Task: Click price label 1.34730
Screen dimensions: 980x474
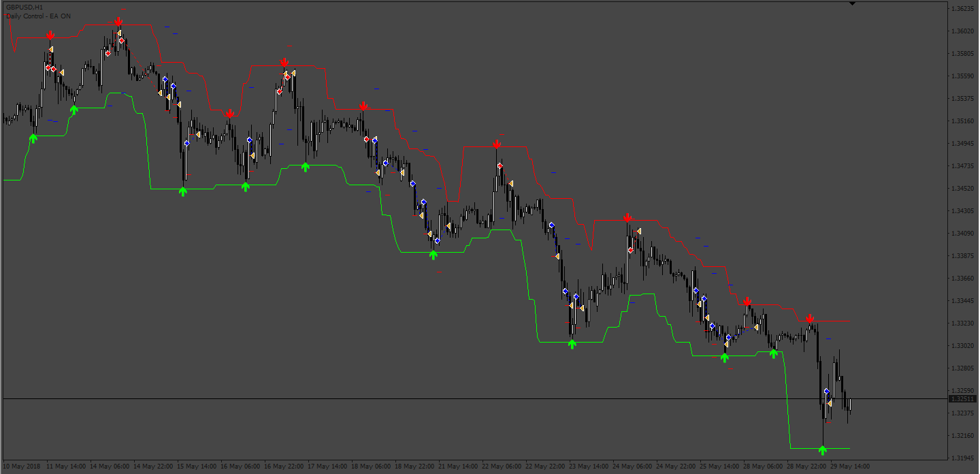Action: (964, 166)
